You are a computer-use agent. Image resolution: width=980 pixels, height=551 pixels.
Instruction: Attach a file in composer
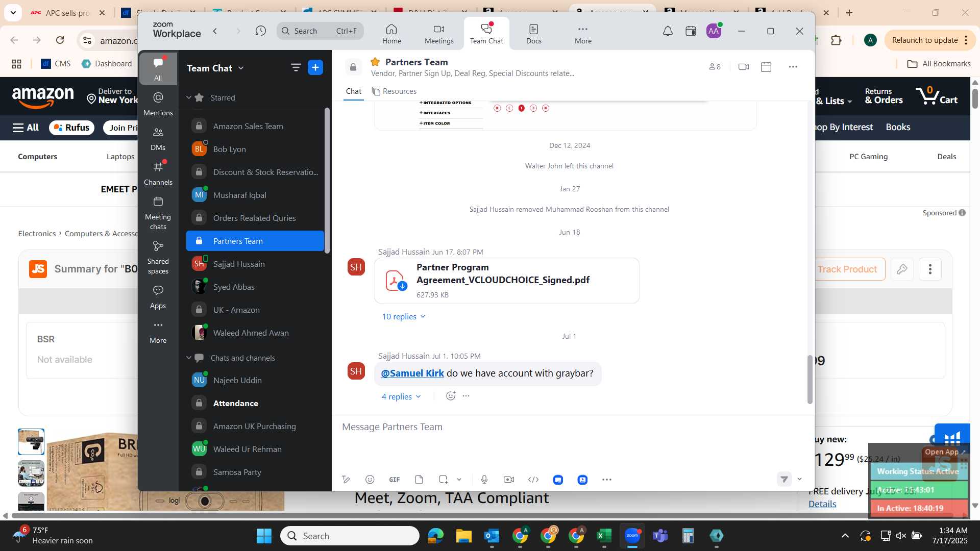click(x=419, y=480)
